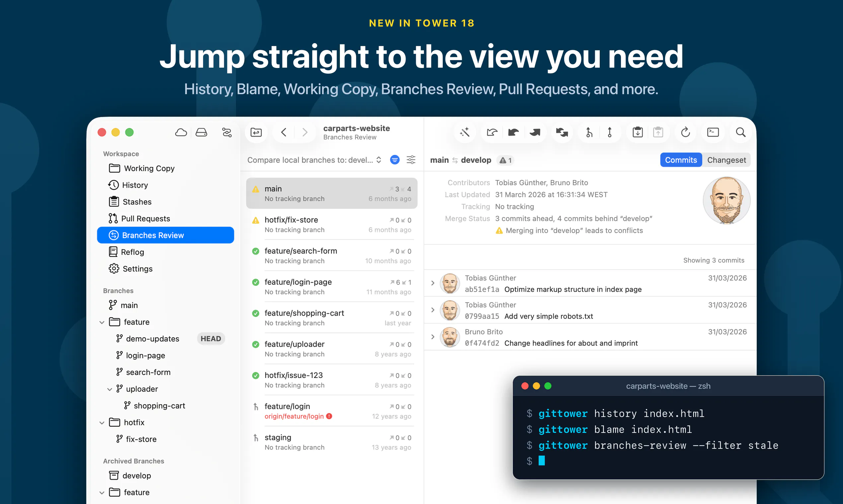Screen dimensions: 843x504
Task: Collapse the Archived Branches feature folder
Action: coord(102,493)
